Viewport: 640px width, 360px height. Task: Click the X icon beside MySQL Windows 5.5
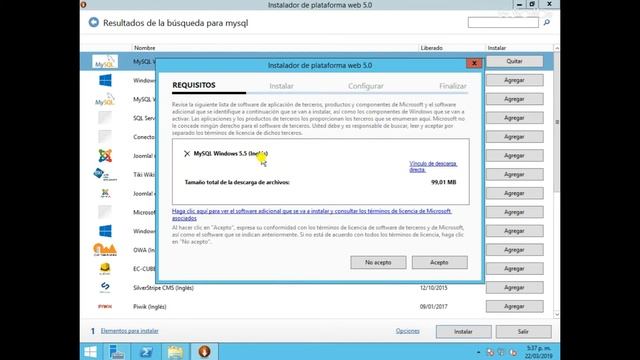(187, 153)
